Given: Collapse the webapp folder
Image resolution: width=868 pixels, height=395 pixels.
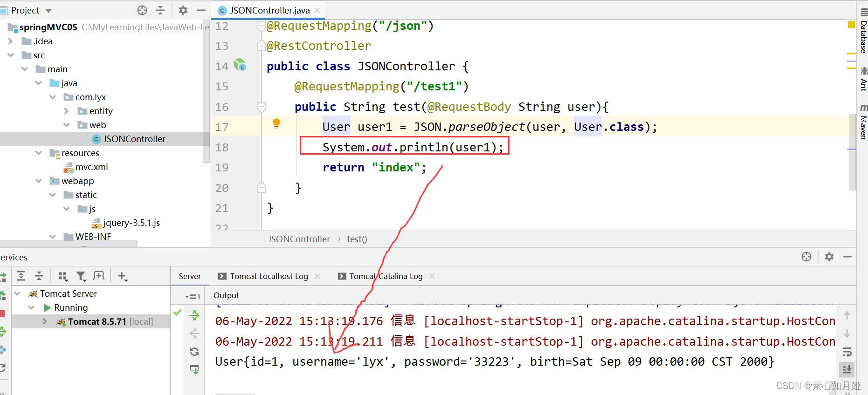Looking at the screenshot, I should point(38,181).
